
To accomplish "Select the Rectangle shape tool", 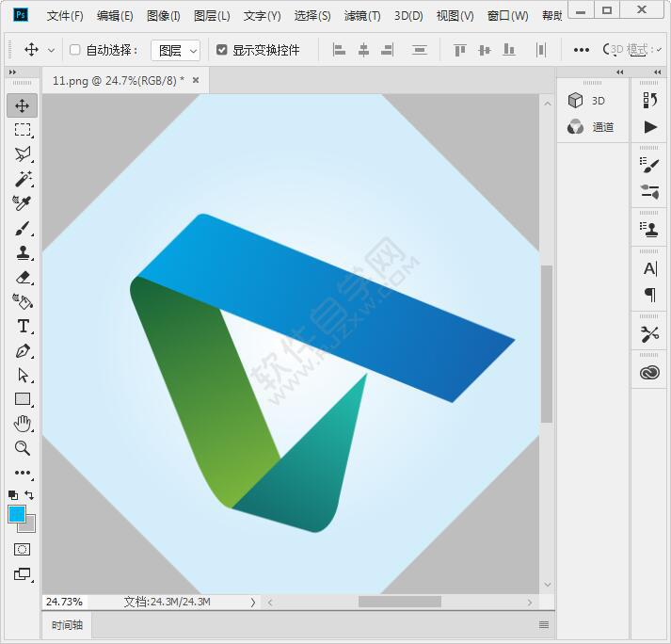I will [23, 399].
